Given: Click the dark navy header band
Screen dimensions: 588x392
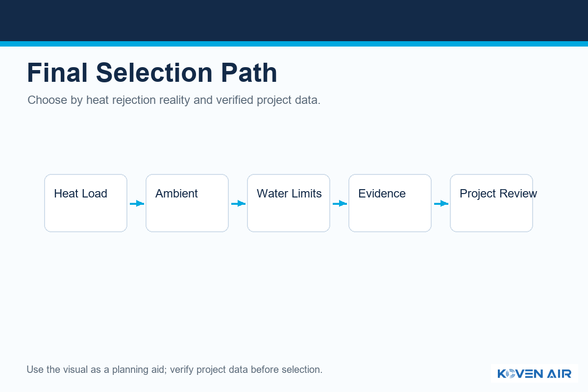Looking at the screenshot, I should click(294, 21).
